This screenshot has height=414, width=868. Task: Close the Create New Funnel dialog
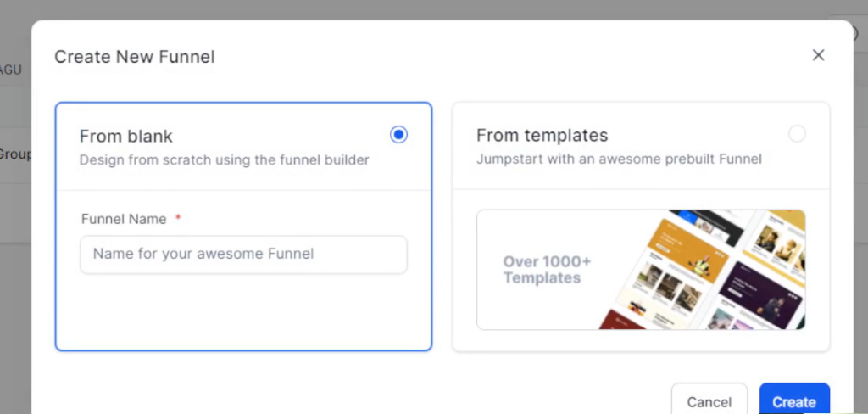[818, 55]
